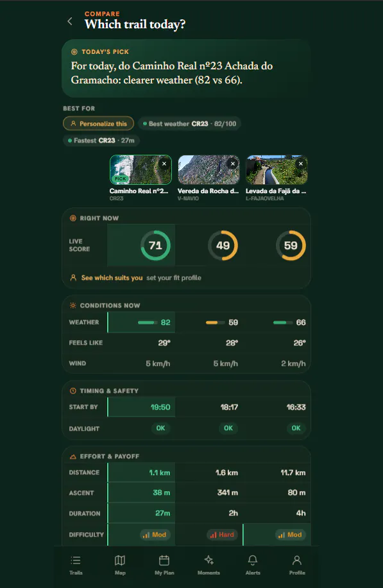Click duration value 4h

tap(301, 514)
